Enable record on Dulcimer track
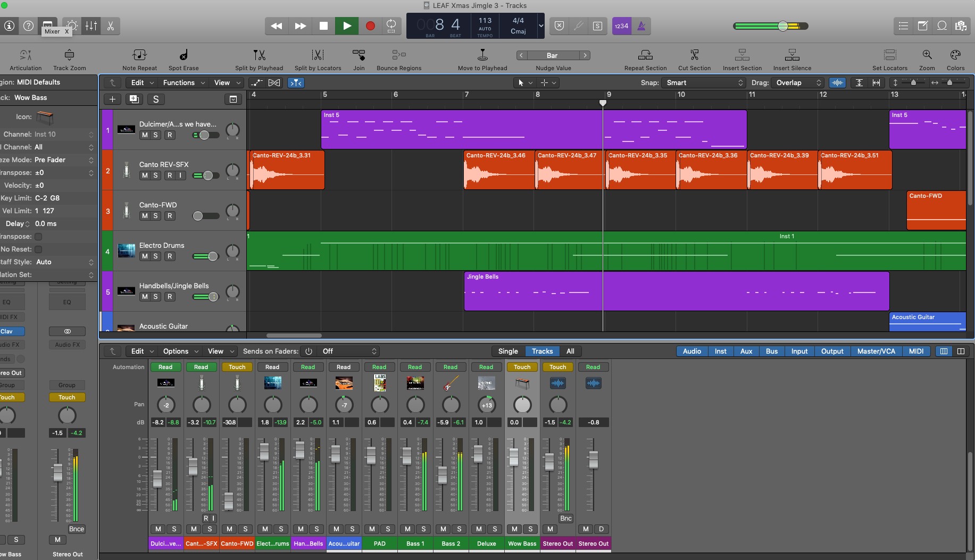Image resolution: width=975 pixels, height=560 pixels. coord(170,135)
